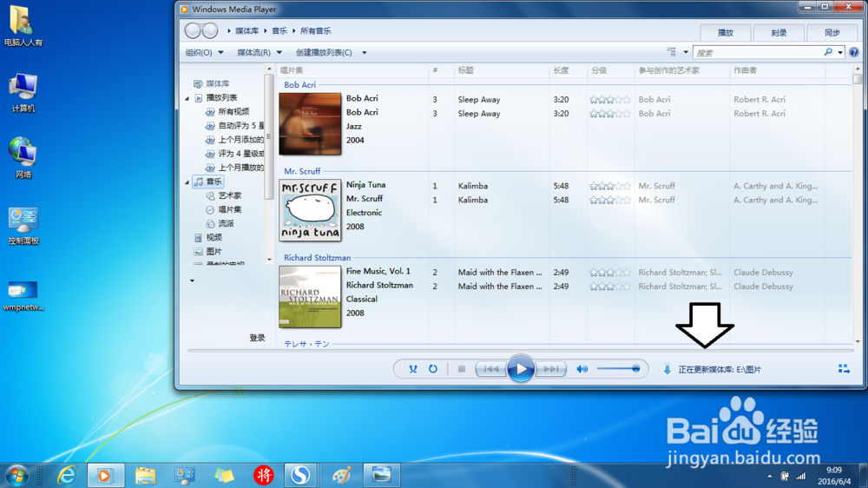The image size is (868, 488).
Task: Open the 组织(O) menu
Action: tap(204, 53)
